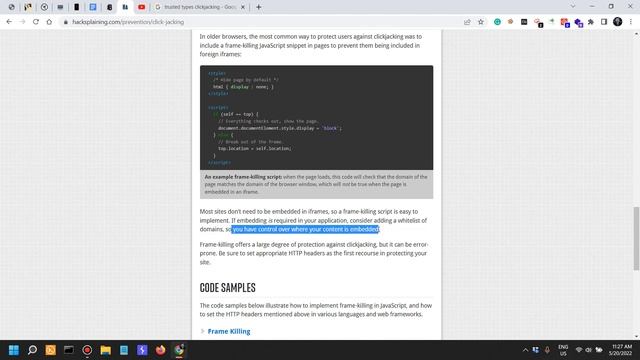This screenshot has height=360, width=640.
Task: Open the orange cookie extension icon
Action: click(x=510, y=22)
